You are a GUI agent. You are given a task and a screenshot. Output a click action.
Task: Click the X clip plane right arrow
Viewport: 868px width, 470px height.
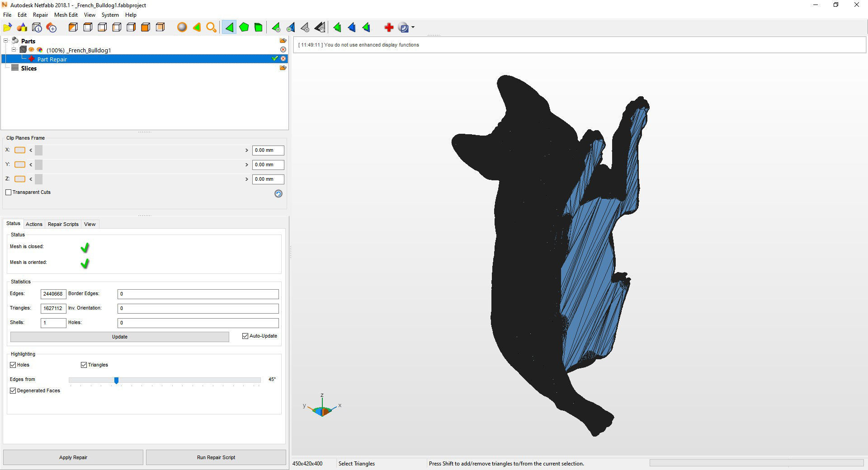pos(246,150)
